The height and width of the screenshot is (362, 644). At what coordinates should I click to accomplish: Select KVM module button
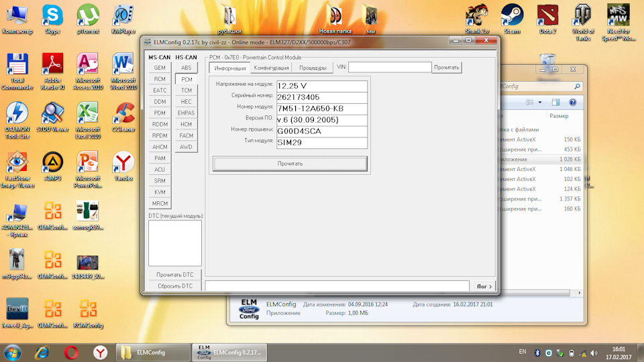coord(160,192)
